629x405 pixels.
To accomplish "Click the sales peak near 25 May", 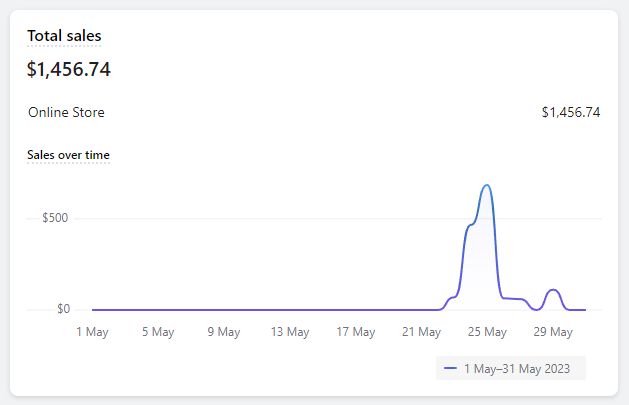I will pos(487,186).
